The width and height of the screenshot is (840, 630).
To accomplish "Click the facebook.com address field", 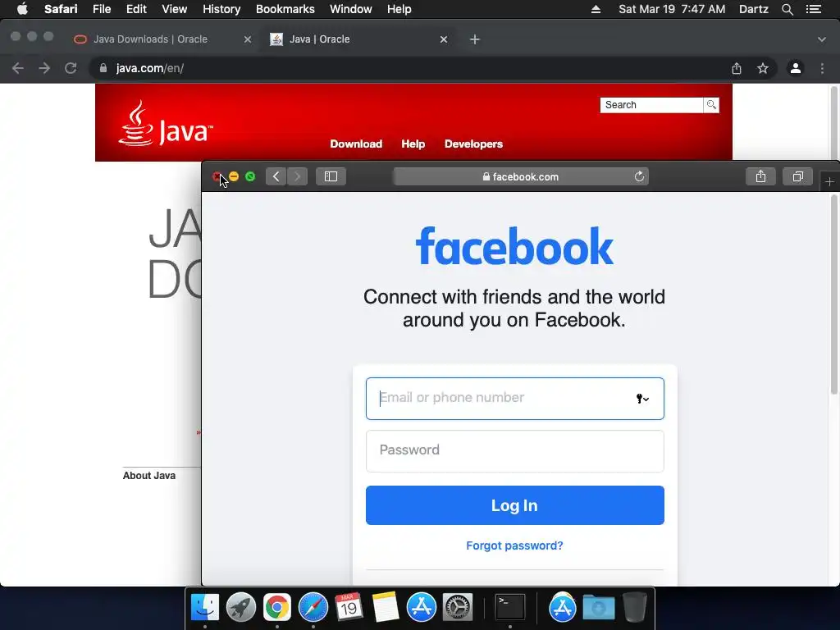I will coord(521,177).
